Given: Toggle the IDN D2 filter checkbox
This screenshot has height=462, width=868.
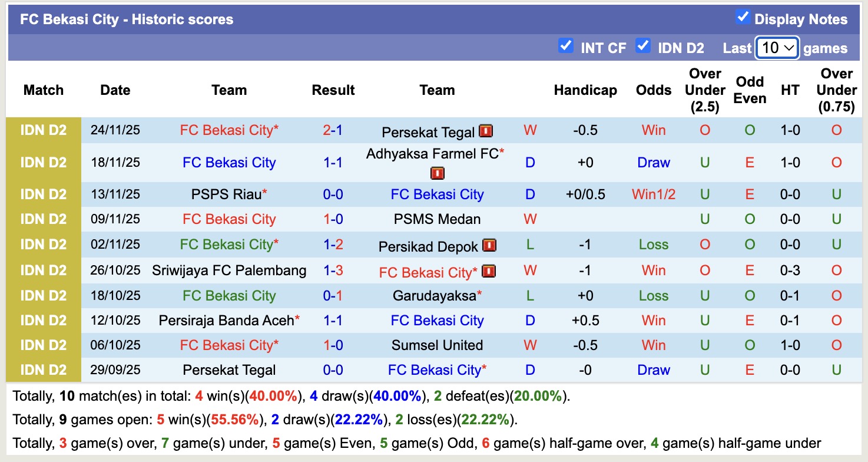Looking at the screenshot, I should [642, 46].
